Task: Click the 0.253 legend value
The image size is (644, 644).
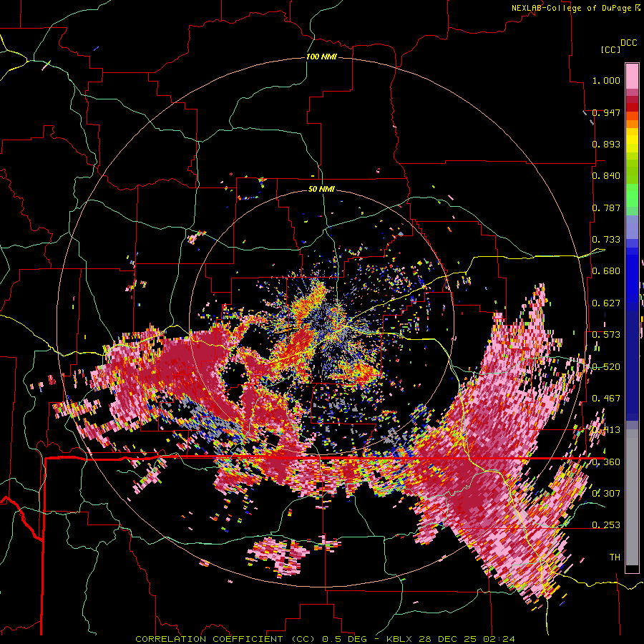Action: tap(606, 525)
